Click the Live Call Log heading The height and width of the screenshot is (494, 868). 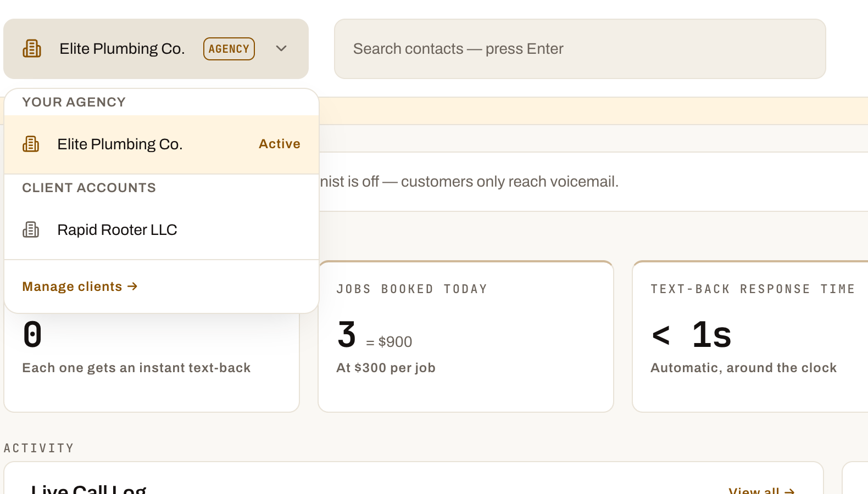pos(89,489)
